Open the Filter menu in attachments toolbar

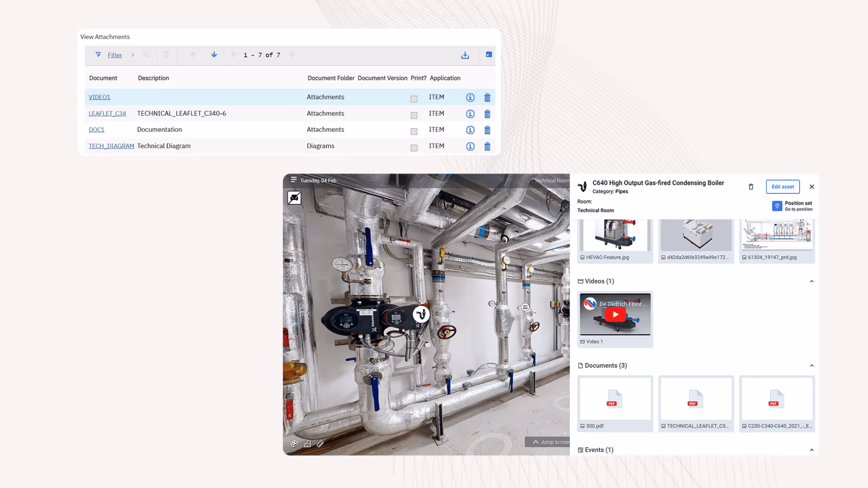pos(114,55)
